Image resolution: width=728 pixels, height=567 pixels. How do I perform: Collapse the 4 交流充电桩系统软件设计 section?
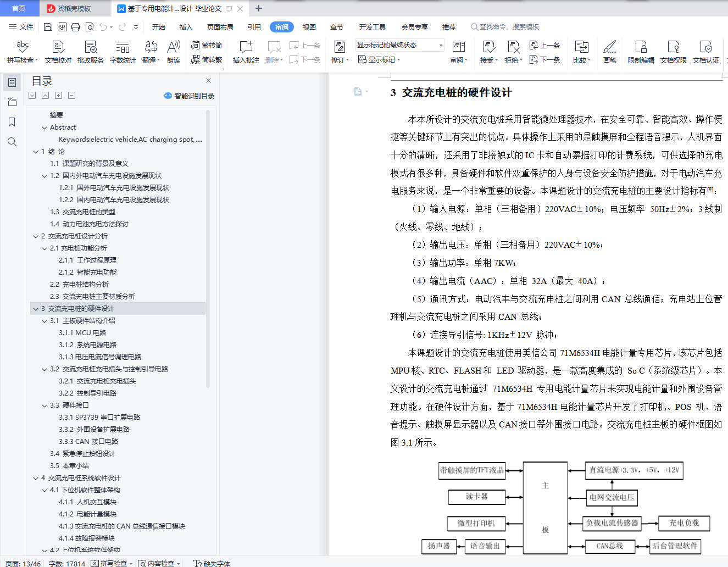coord(36,478)
